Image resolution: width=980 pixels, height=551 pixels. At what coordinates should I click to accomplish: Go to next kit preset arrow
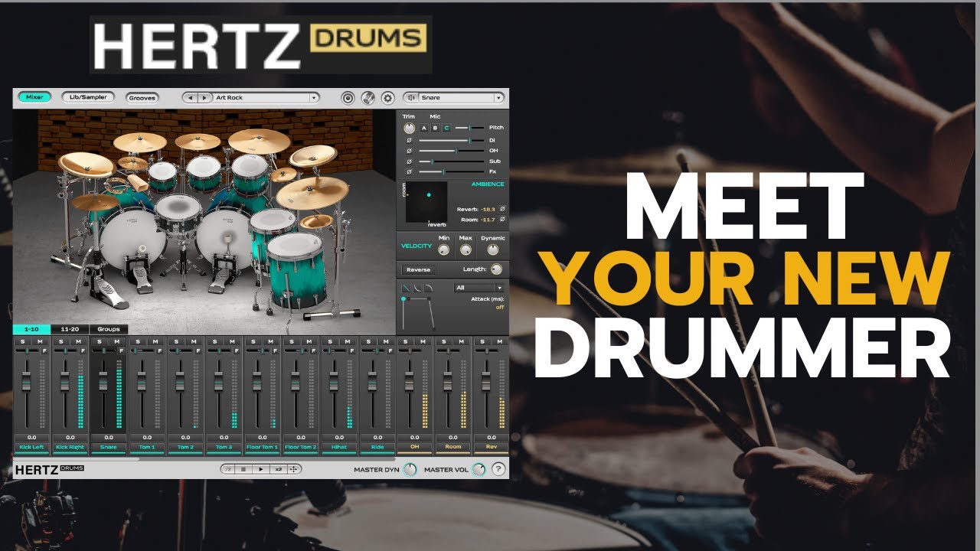204,98
